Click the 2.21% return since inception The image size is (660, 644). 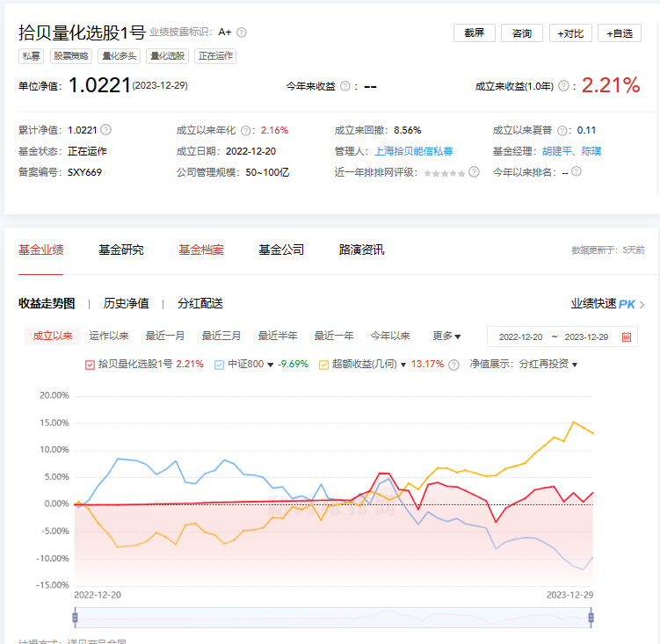click(x=611, y=85)
